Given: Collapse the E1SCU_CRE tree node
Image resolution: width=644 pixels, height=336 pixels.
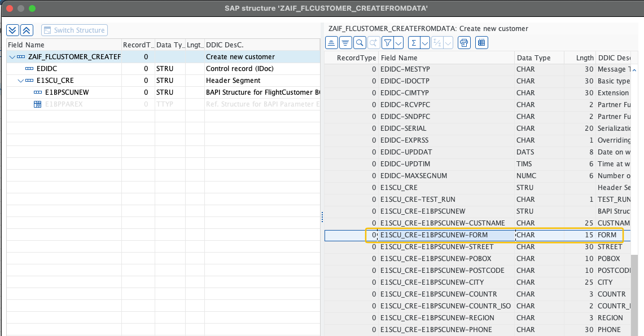Looking at the screenshot, I should point(20,81).
